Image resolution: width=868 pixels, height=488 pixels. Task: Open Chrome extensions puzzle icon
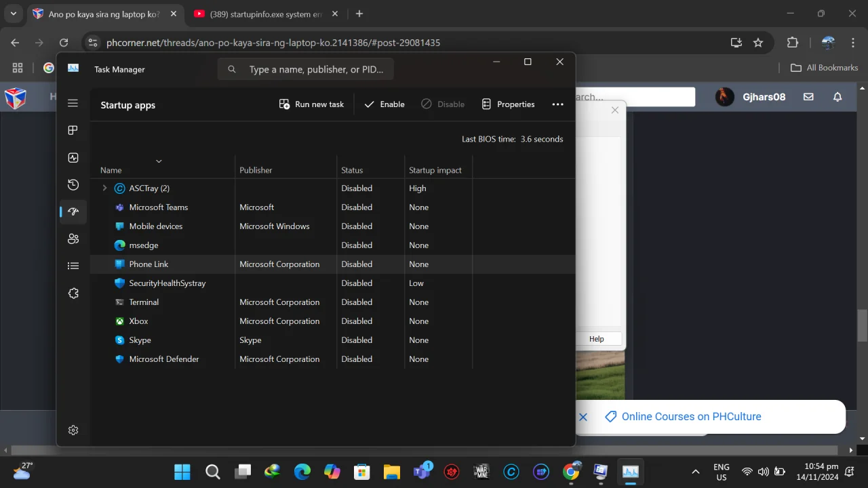(x=792, y=43)
